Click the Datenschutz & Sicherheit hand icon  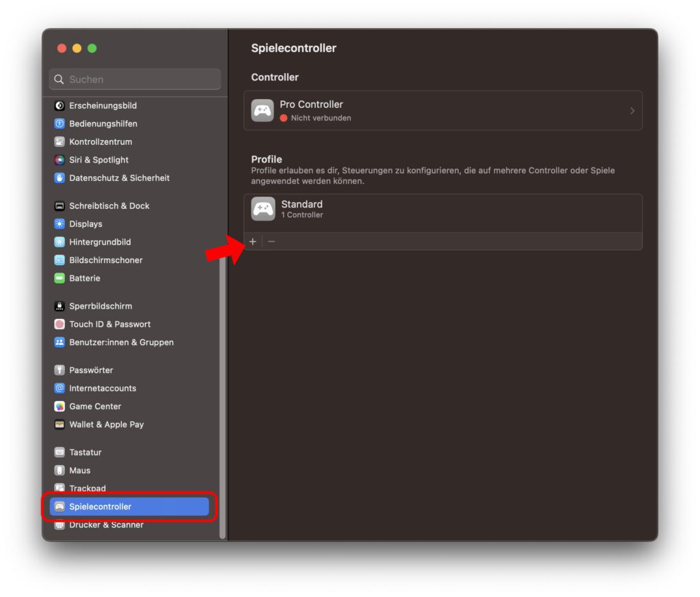tap(59, 178)
